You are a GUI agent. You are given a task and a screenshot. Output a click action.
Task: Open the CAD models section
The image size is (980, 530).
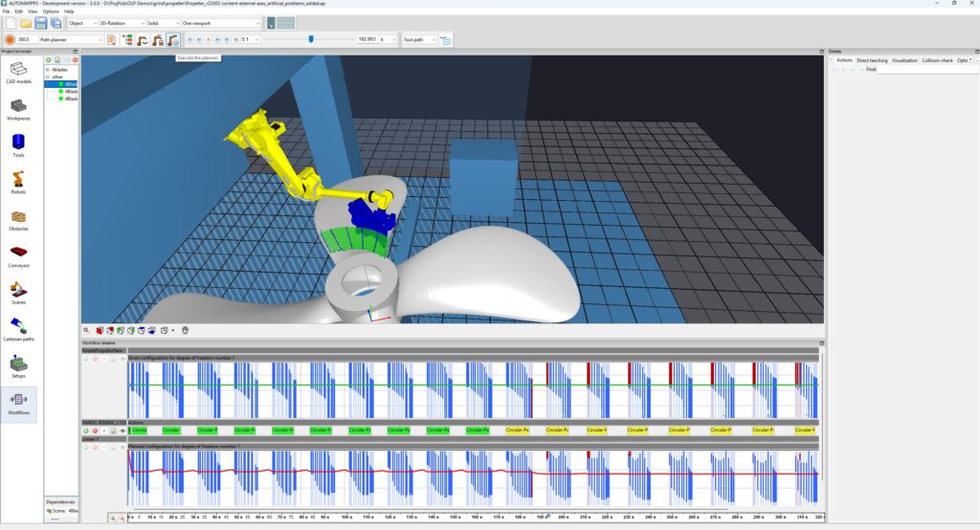coord(18,72)
